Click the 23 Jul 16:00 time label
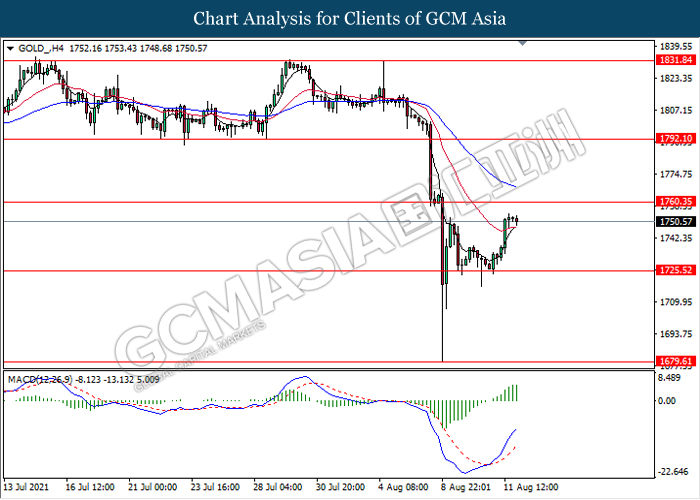Image resolution: width=700 pixels, height=500 pixels. click(x=215, y=487)
